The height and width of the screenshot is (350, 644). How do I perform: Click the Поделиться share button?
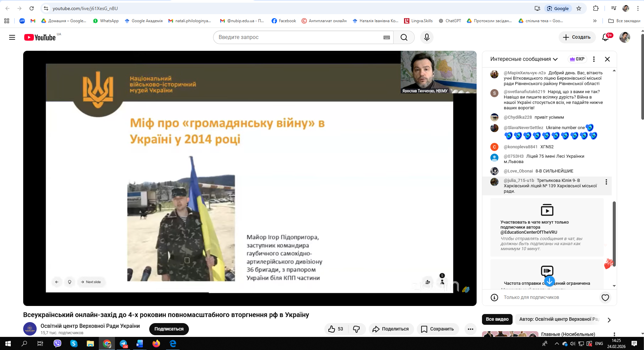(391, 329)
